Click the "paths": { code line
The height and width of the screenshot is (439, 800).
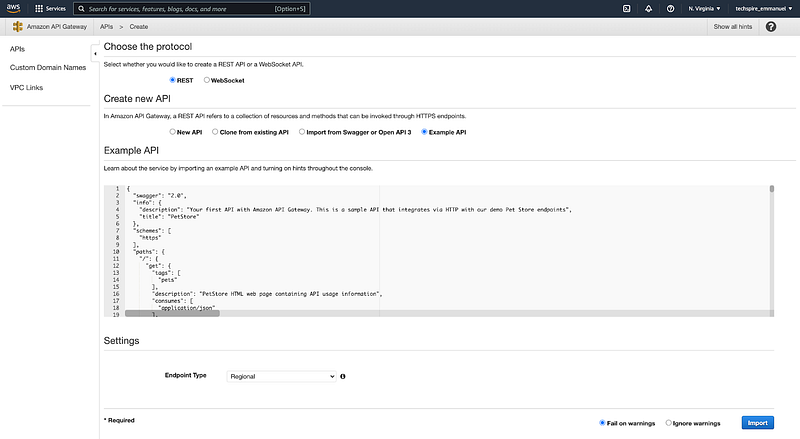(149, 252)
